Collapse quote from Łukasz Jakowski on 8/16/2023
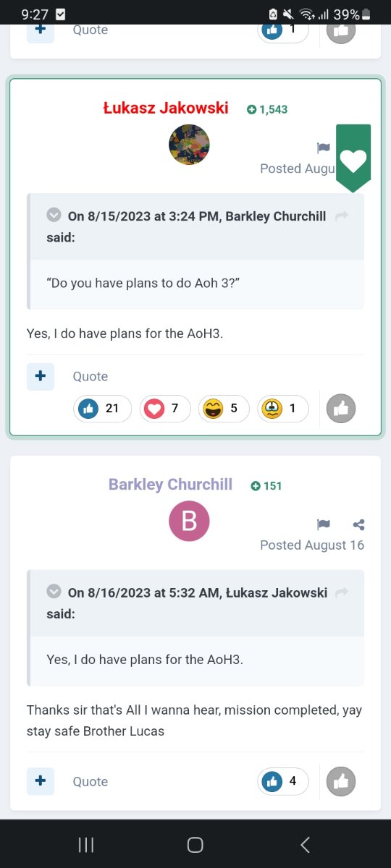 coord(54,592)
